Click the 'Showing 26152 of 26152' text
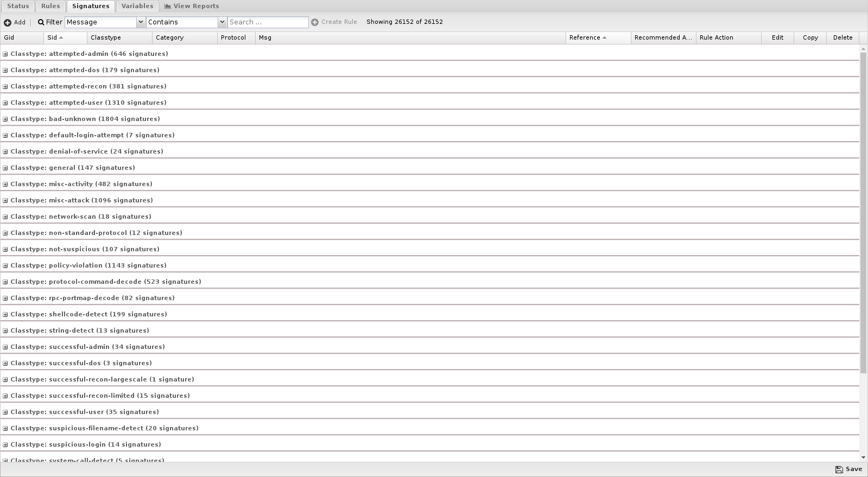Viewport: 868px width, 477px height. [404, 22]
